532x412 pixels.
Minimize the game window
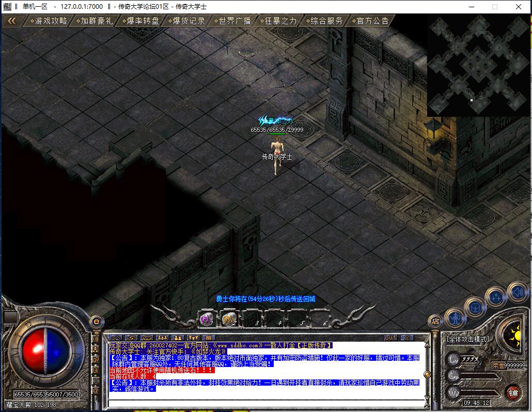(x=471, y=7)
